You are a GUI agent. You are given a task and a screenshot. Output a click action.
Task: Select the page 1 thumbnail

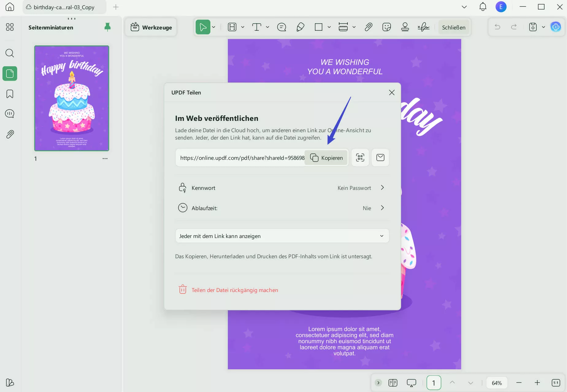(x=71, y=98)
